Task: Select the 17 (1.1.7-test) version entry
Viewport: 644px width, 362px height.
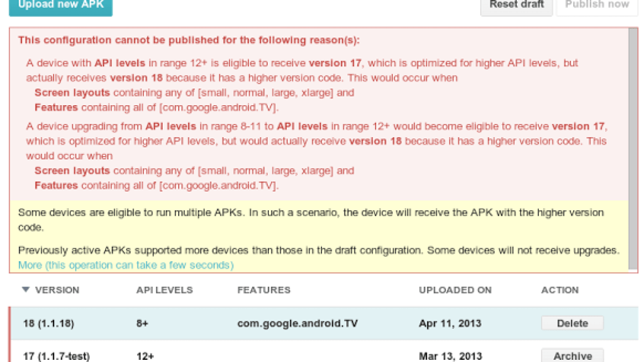Action: click(x=56, y=356)
